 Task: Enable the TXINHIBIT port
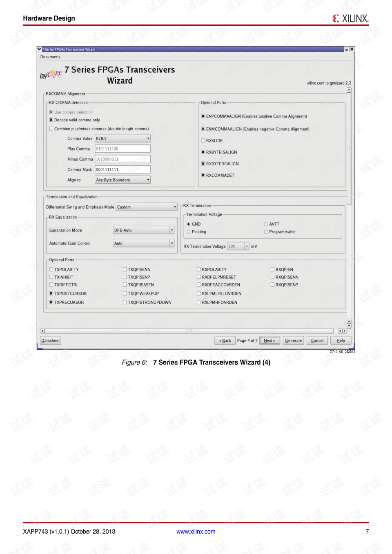[x=51, y=277]
